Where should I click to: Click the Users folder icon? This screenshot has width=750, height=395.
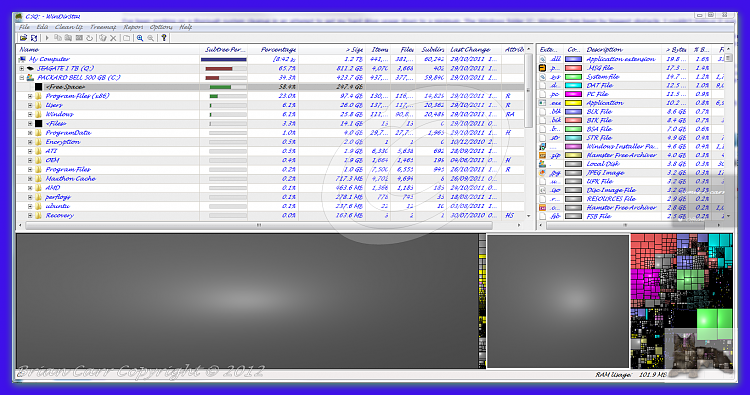click(38, 105)
